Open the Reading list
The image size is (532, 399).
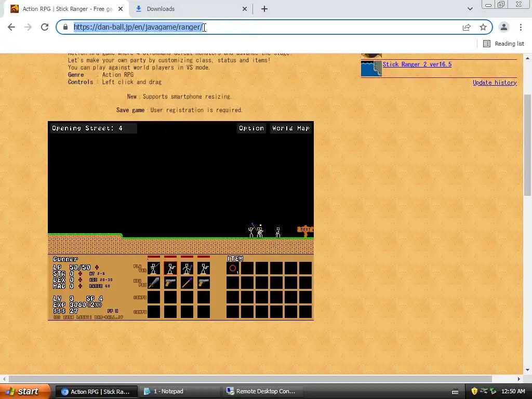[x=503, y=44]
